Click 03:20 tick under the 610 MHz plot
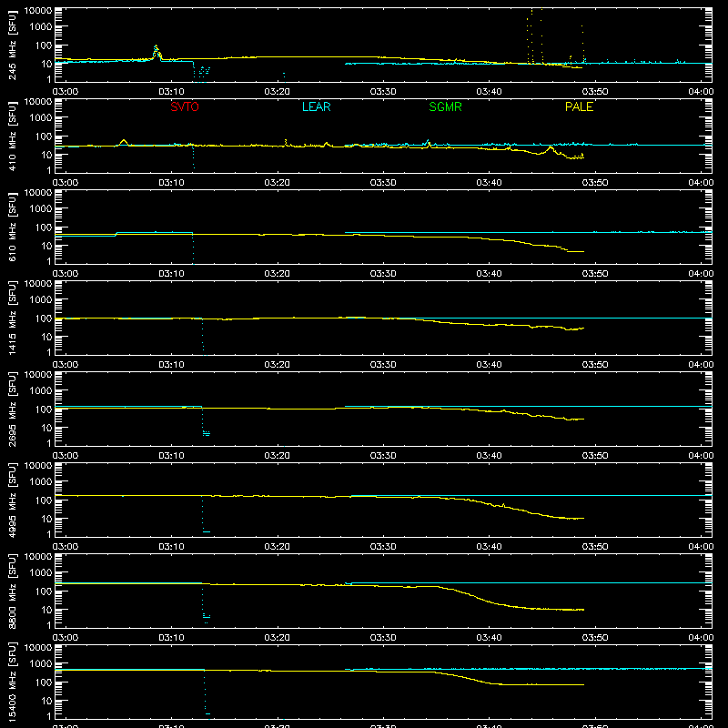The width and height of the screenshot is (728, 728). point(278,274)
